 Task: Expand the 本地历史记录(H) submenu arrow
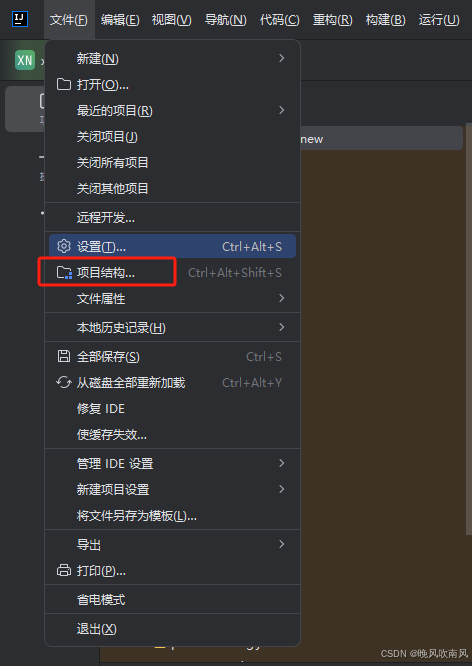[x=281, y=327]
